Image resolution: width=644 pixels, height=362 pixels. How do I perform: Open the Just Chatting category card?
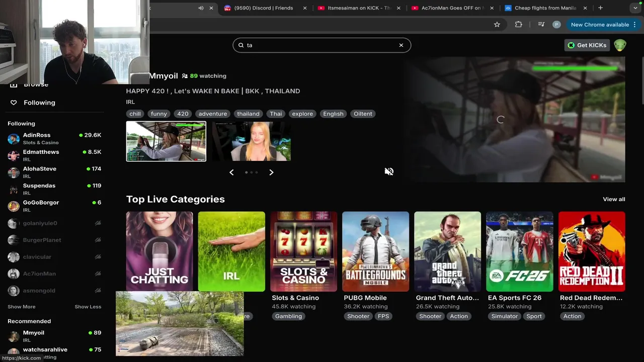(x=159, y=251)
